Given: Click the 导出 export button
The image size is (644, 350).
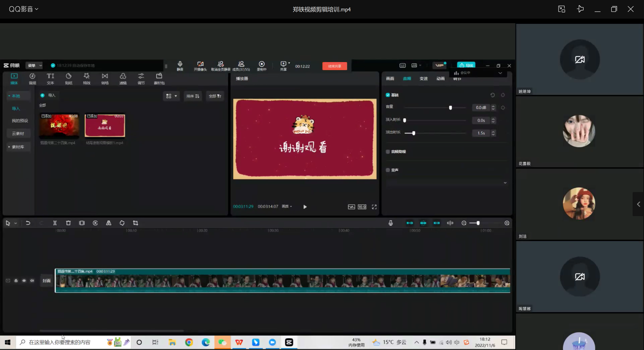Looking at the screenshot, I should tap(466, 65).
